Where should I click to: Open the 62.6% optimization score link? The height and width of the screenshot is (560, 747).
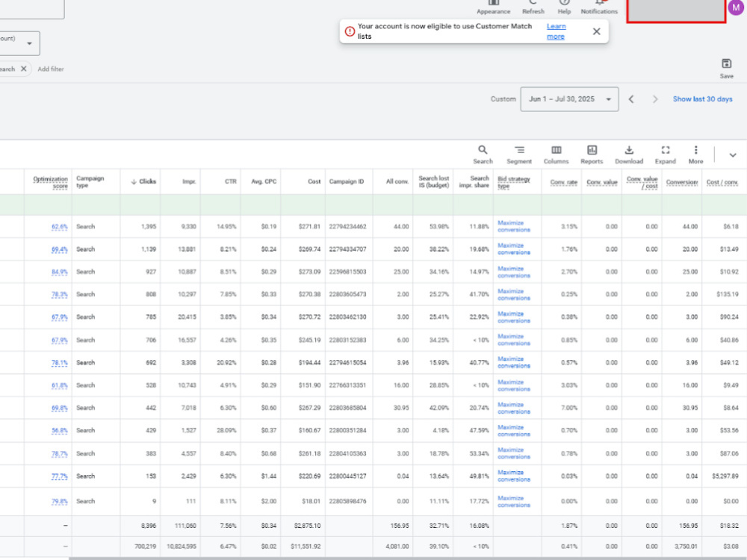(60, 227)
